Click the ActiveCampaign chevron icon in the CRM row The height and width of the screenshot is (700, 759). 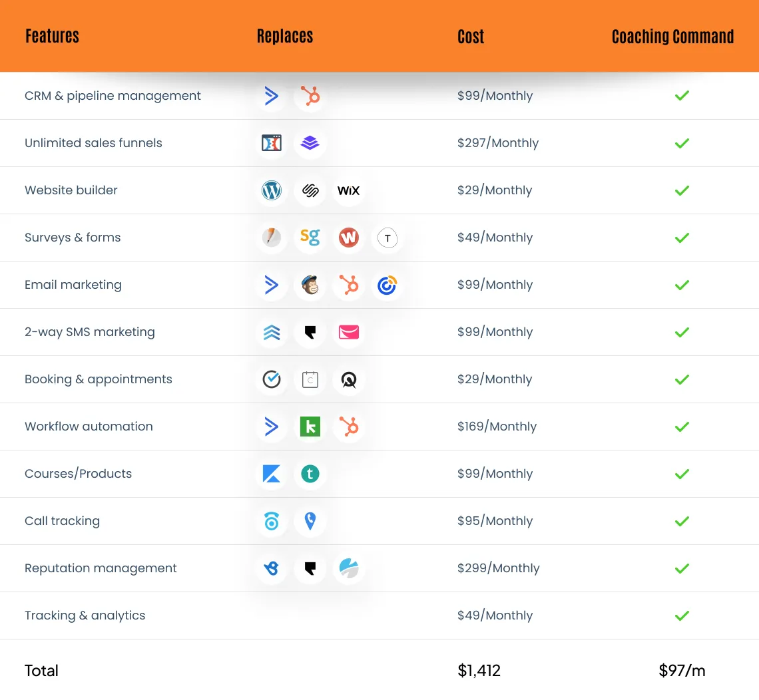tap(272, 96)
